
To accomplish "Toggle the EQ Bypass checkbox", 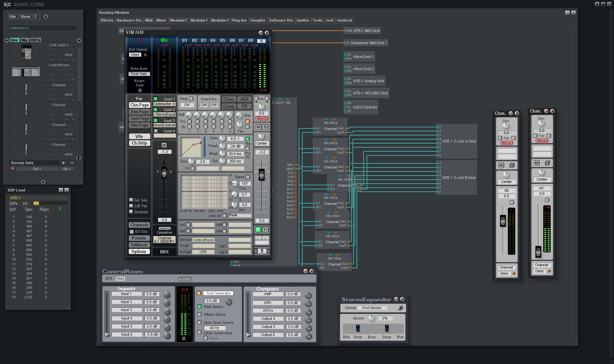I will click(x=248, y=177).
